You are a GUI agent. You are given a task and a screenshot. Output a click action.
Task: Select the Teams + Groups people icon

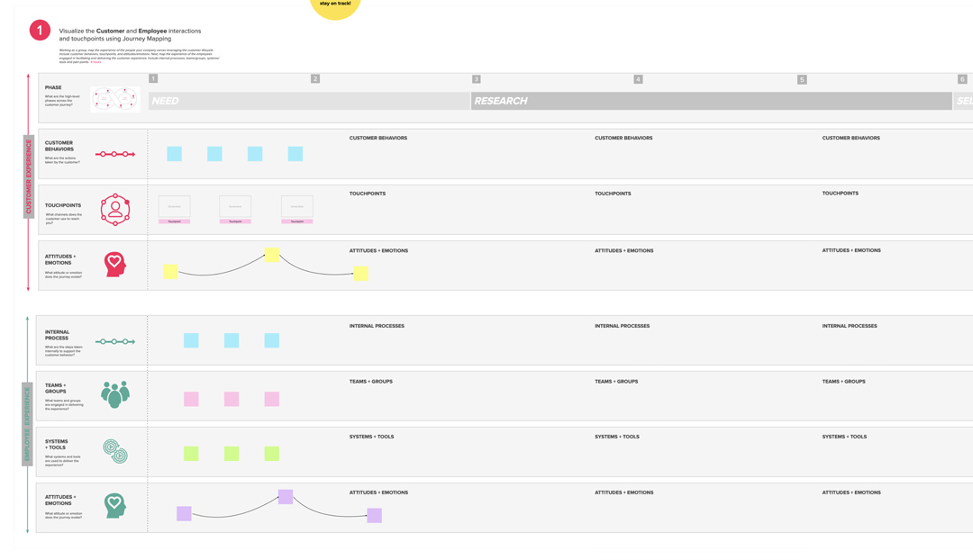[115, 393]
